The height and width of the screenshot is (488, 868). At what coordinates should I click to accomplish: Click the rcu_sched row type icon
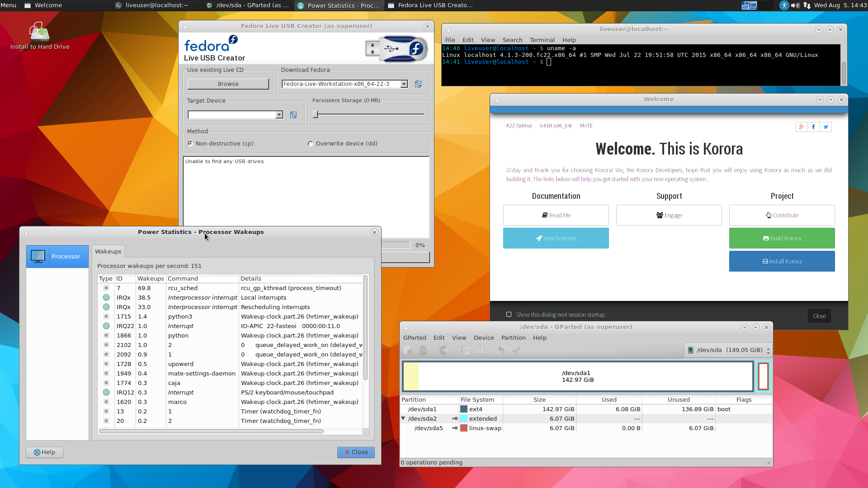(106, 288)
